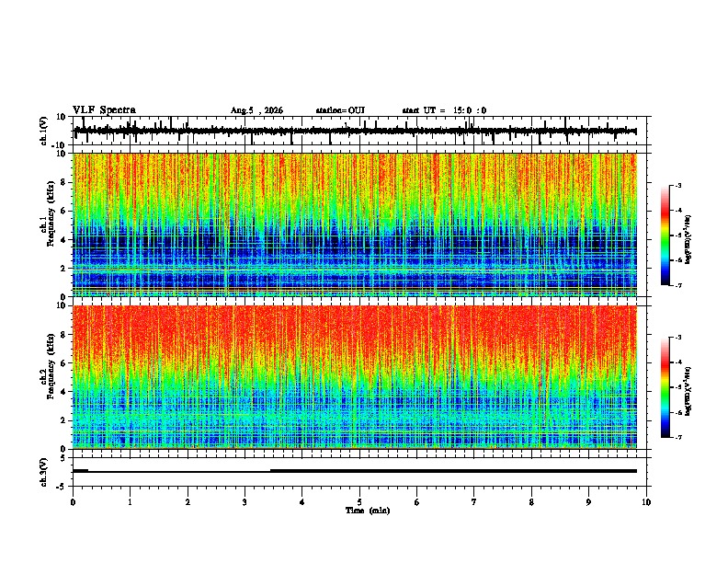Click the "8" tick on the time axis
Screen dimensions: 728x563
pyautogui.click(x=531, y=502)
